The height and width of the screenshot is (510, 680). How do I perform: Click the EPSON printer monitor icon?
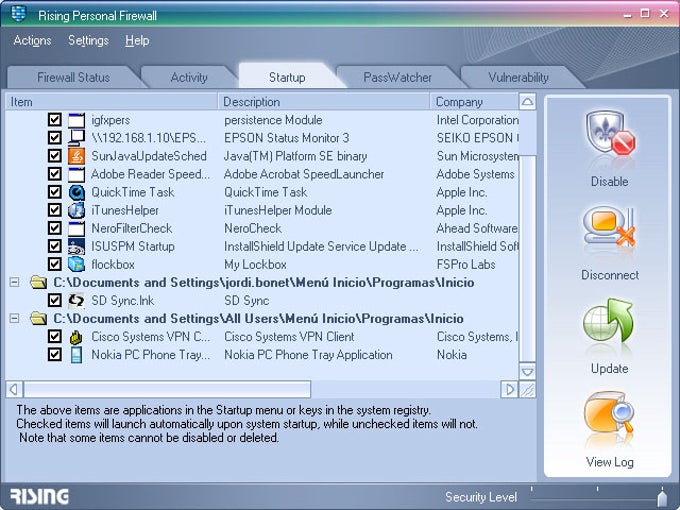[76, 138]
